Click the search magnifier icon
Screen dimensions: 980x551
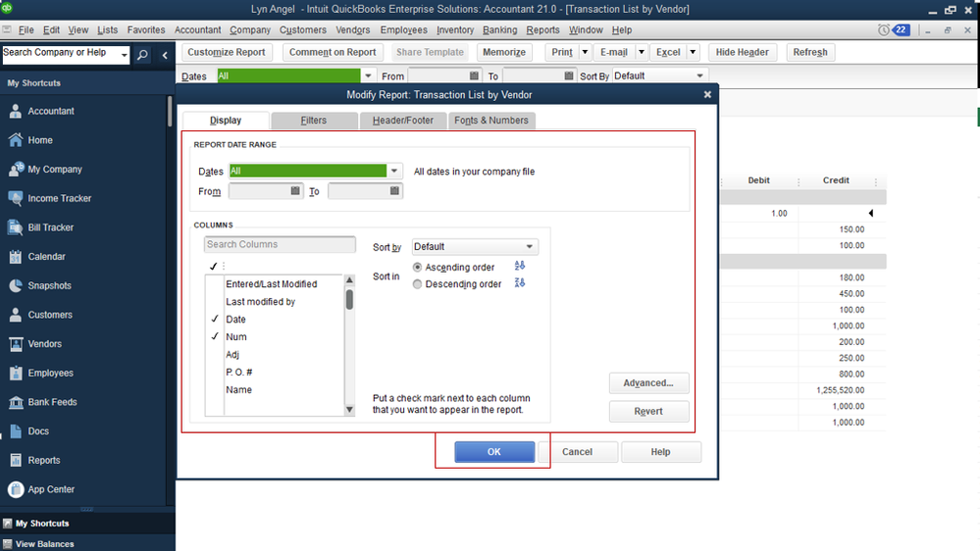[x=142, y=55]
